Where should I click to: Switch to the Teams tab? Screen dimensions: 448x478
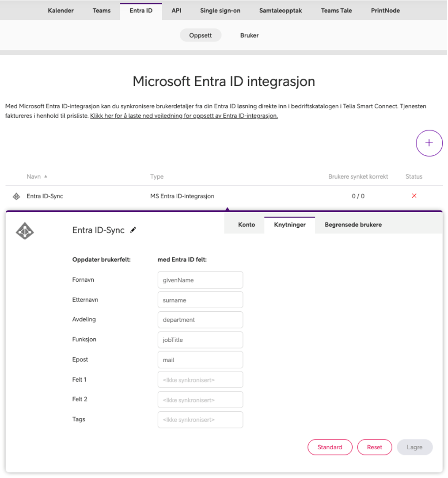pyautogui.click(x=102, y=11)
